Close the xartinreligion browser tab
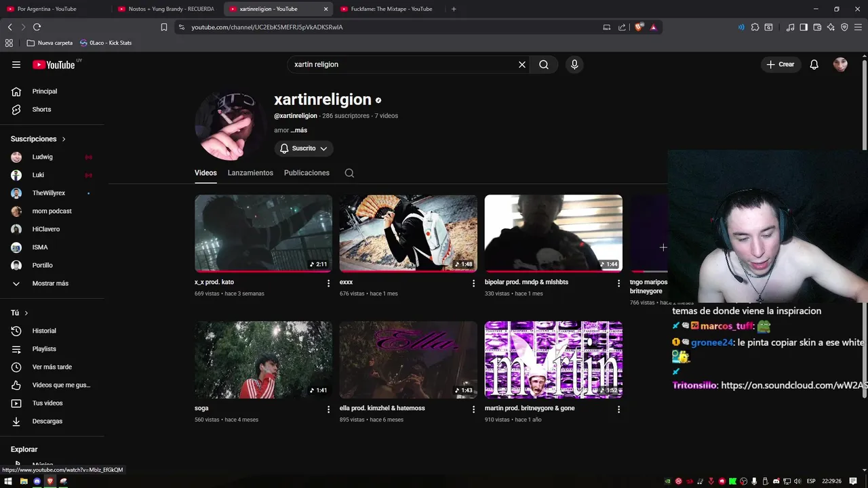The width and height of the screenshot is (868, 488). (x=325, y=9)
